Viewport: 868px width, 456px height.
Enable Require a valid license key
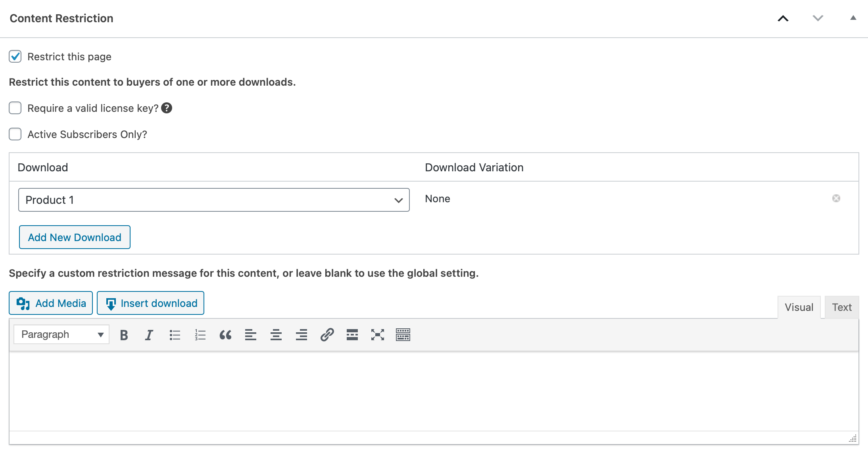(x=15, y=108)
